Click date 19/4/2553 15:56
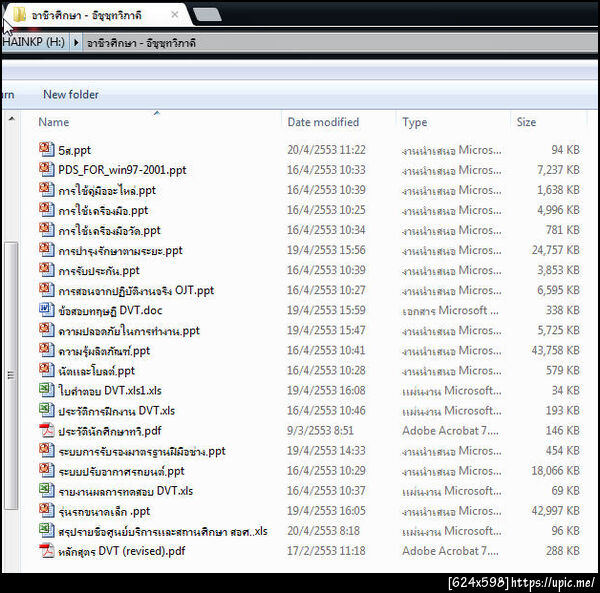Screen dimensions: 600x593 pos(326,250)
